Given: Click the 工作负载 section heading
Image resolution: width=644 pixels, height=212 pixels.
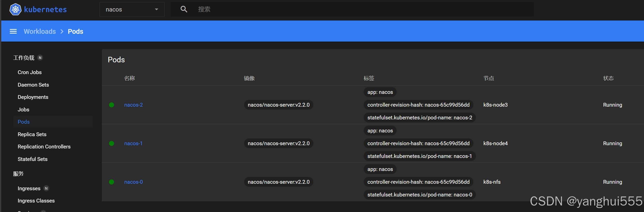Looking at the screenshot, I should click(24, 58).
